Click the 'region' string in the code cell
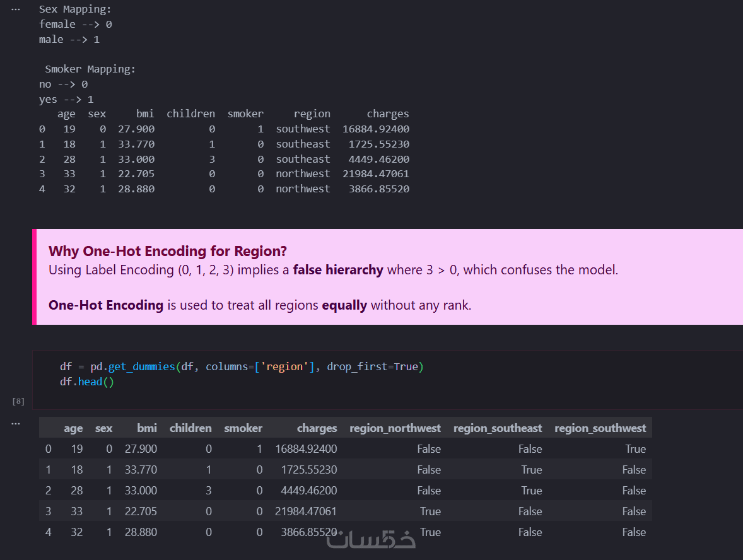 284,366
